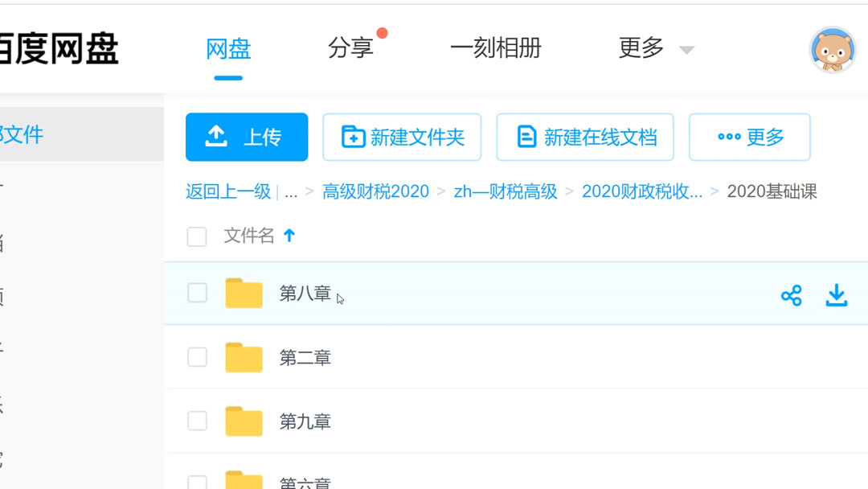Image resolution: width=868 pixels, height=489 pixels.
Task: Expand the collapsed breadcrumb ellipsis
Action: click(x=291, y=191)
